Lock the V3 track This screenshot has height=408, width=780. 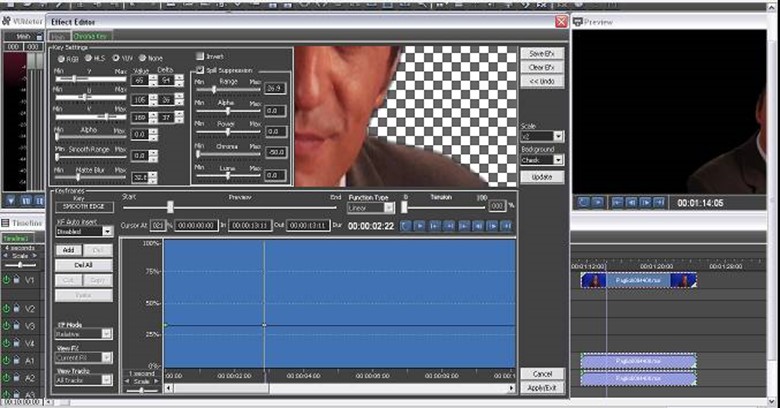pos(16,326)
